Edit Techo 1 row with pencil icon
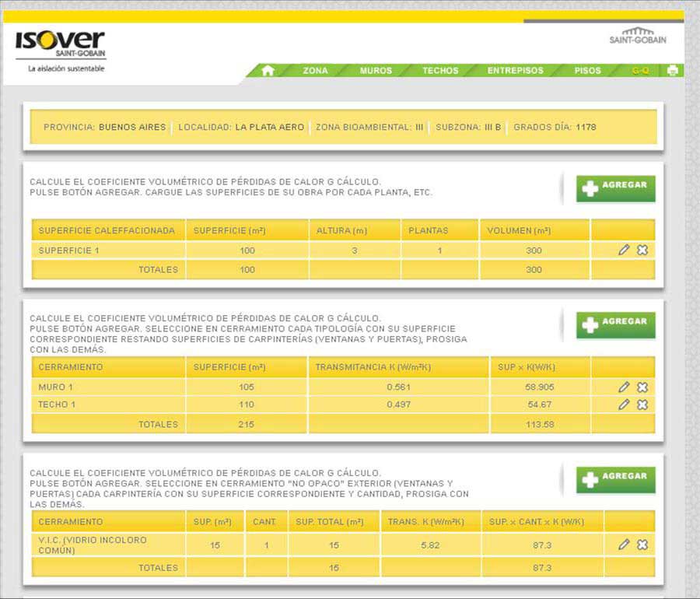This screenshot has width=700, height=599. tap(624, 405)
